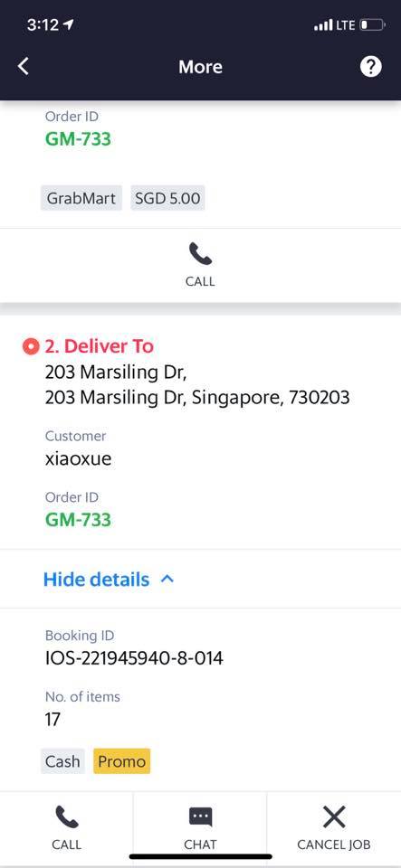401x868 pixels.
Task: Tap the yellow Promo tag
Action: click(x=122, y=761)
